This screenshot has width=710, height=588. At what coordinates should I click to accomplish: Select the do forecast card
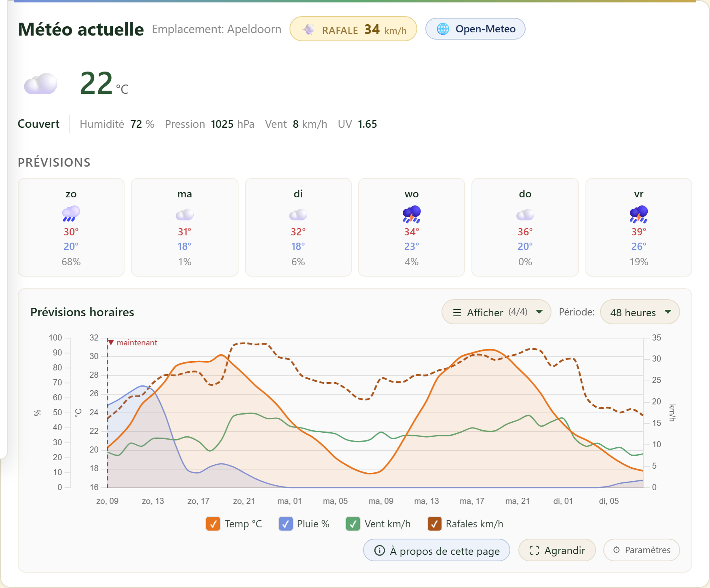(x=525, y=227)
